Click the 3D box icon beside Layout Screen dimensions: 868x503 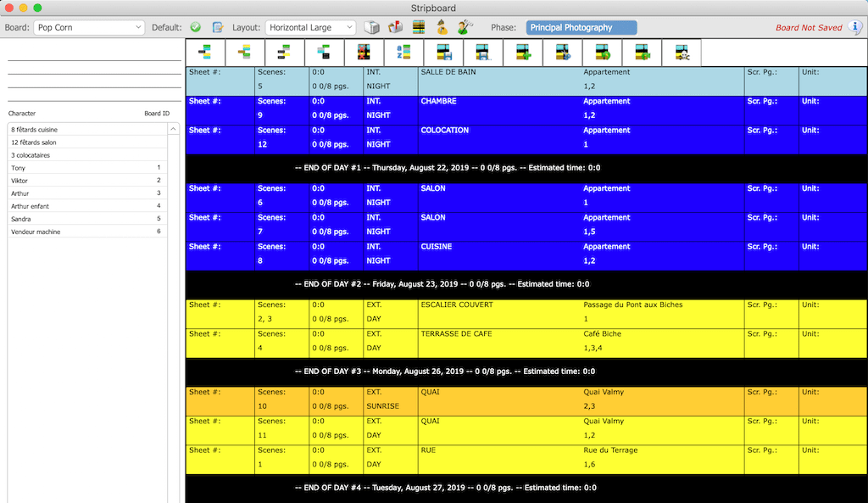coord(371,27)
